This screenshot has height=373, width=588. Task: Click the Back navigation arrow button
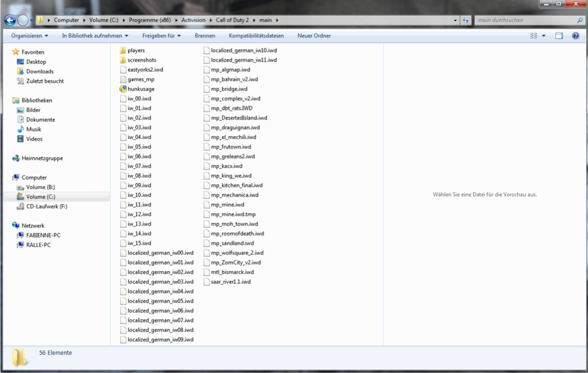coord(10,20)
